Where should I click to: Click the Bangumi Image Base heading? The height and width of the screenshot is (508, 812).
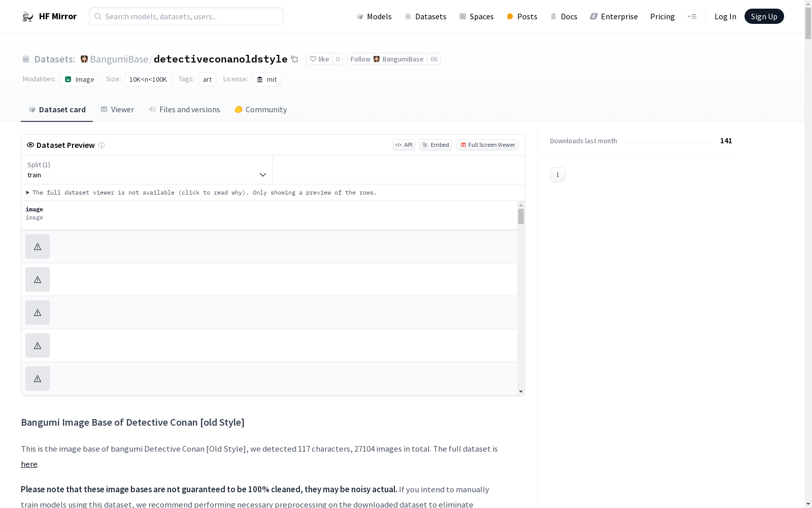pos(132,422)
